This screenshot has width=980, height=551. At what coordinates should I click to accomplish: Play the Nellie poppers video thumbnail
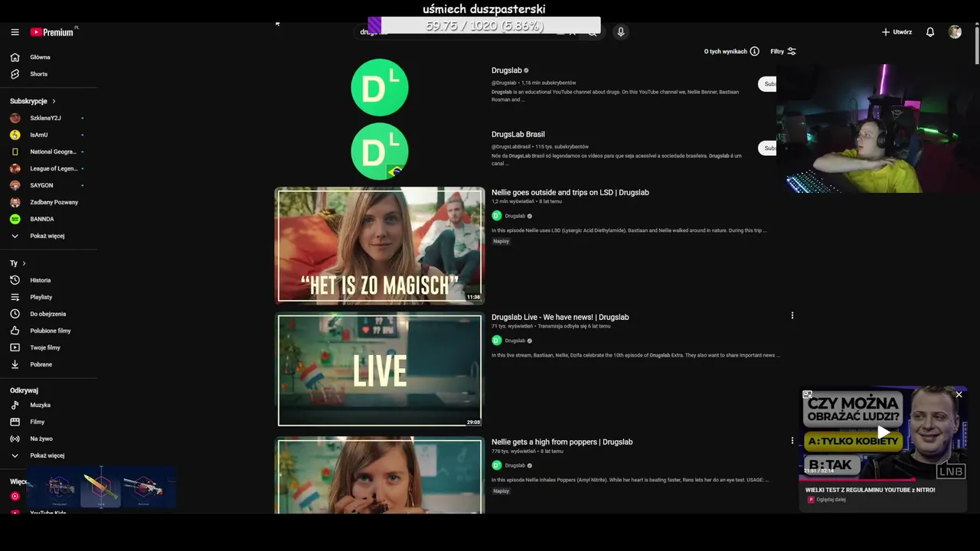[380, 475]
